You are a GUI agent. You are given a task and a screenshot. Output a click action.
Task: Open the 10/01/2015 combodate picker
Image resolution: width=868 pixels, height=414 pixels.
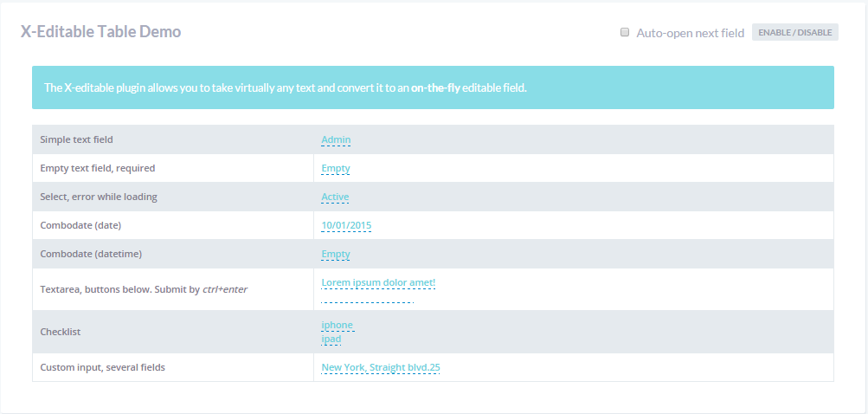pos(346,225)
